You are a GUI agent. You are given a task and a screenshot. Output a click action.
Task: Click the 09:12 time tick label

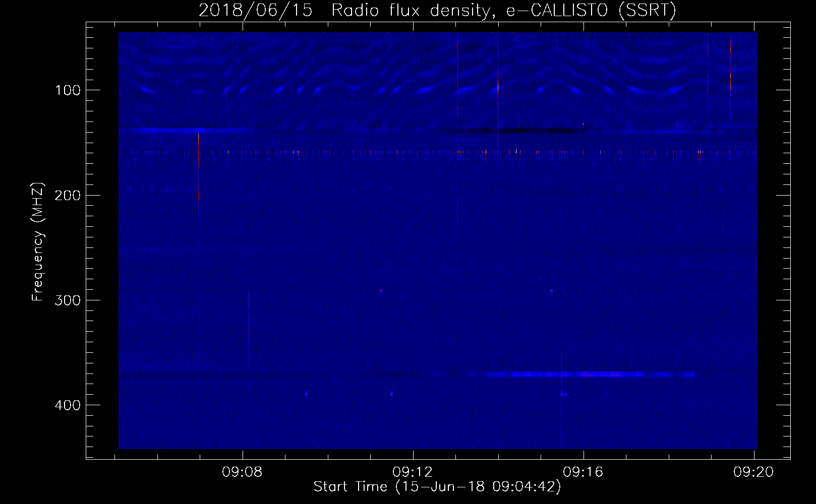pyautogui.click(x=413, y=472)
